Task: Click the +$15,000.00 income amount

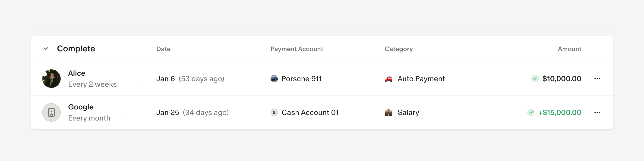Action: pos(560,113)
